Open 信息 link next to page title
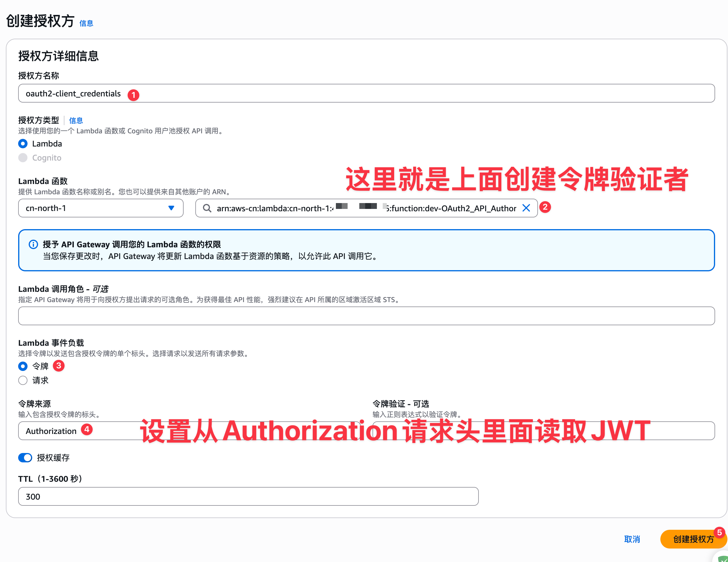Image resolution: width=728 pixels, height=562 pixels. coord(86,23)
